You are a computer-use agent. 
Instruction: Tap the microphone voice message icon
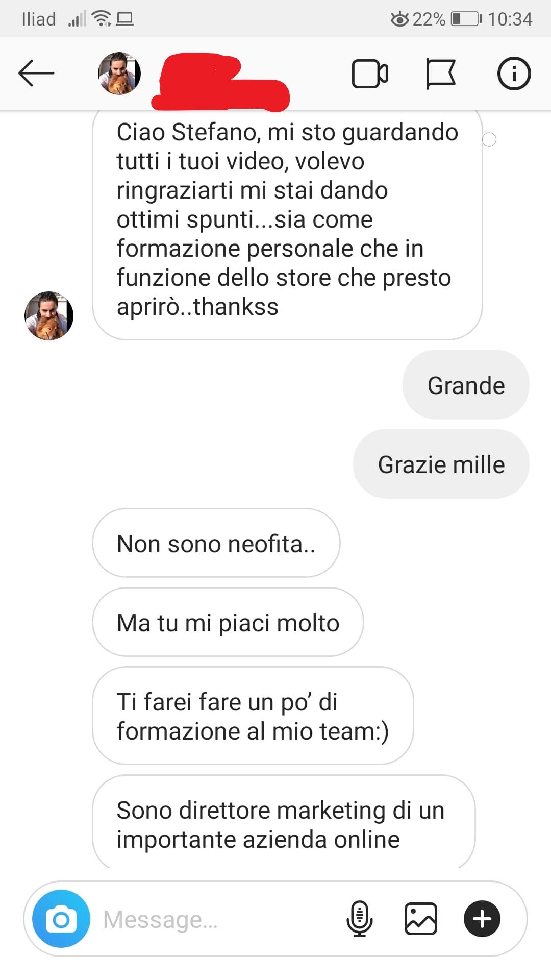360,919
